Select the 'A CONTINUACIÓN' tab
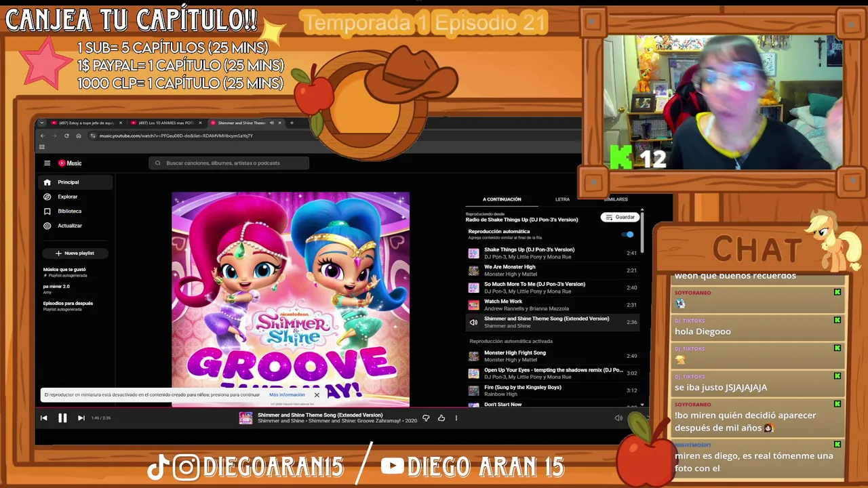The width and height of the screenshot is (868, 488). pyautogui.click(x=502, y=199)
